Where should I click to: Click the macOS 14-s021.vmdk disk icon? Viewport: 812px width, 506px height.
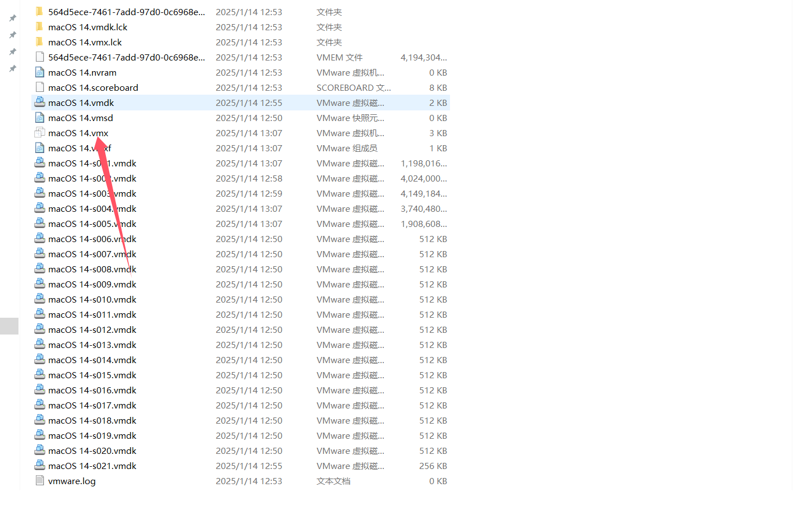pyautogui.click(x=39, y=465)
